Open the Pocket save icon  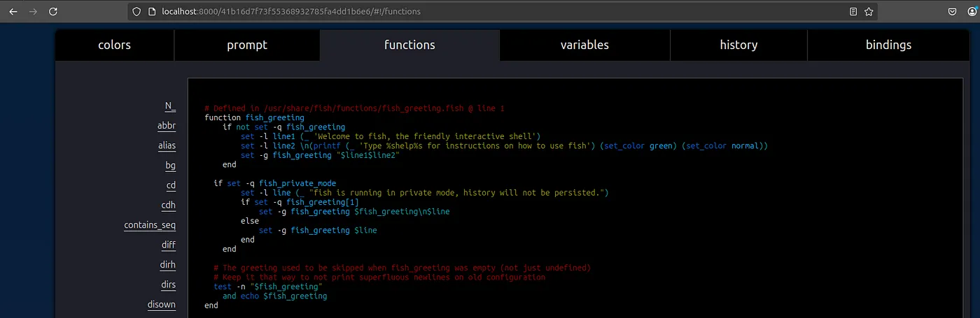(953, 11)
